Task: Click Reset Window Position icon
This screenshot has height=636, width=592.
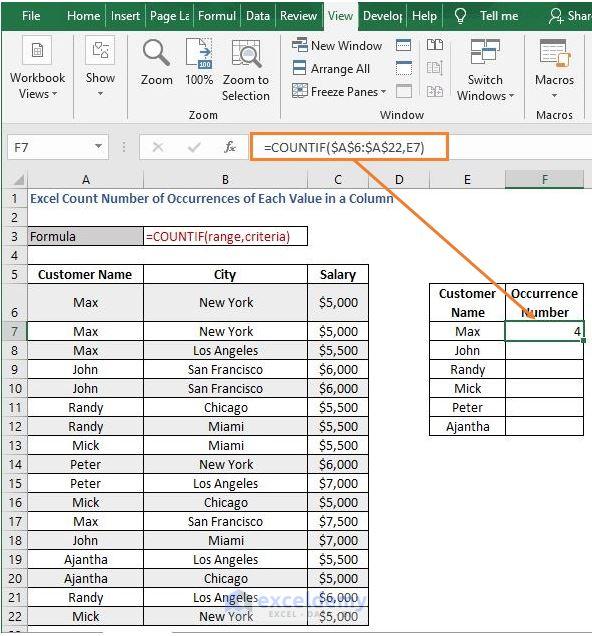Action: click(x=435, y=91)
